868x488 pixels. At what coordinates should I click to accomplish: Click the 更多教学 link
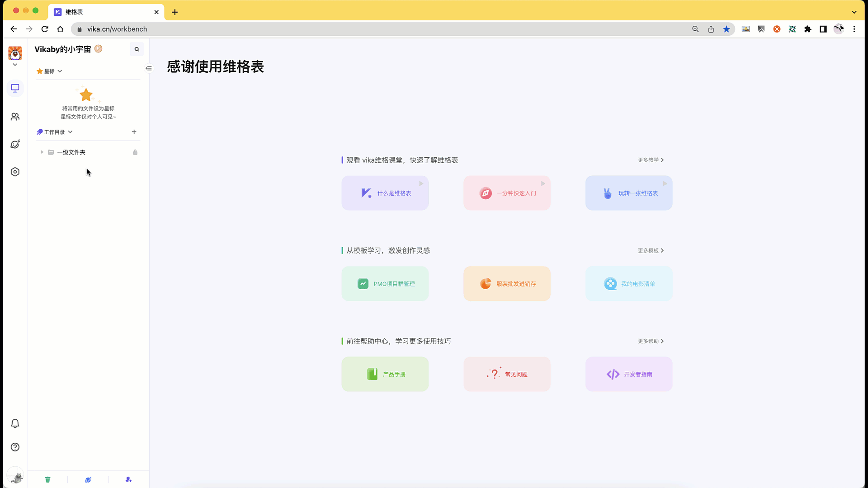pyautogui.click(x=651, y=160)
